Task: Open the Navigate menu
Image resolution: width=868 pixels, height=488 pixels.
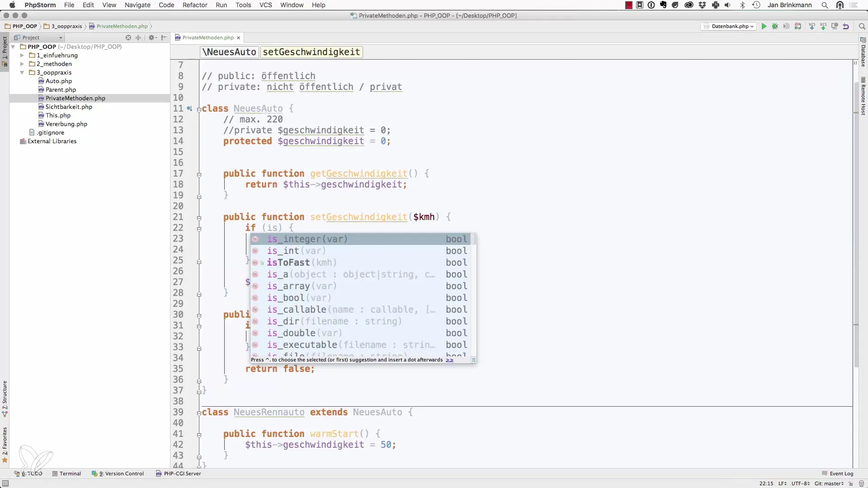Action: click(137, 5)
